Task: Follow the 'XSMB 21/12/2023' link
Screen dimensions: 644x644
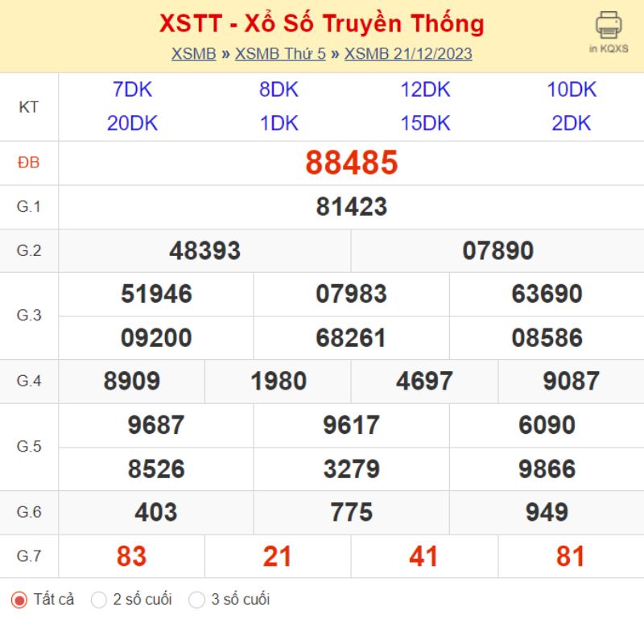Action: click(x=408, y=54)
